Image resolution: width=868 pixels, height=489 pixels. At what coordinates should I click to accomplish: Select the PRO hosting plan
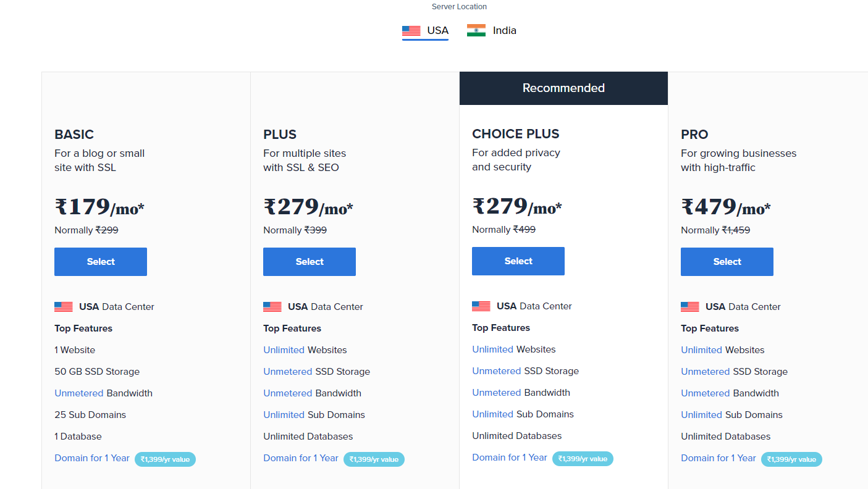(x=727, y=262)
